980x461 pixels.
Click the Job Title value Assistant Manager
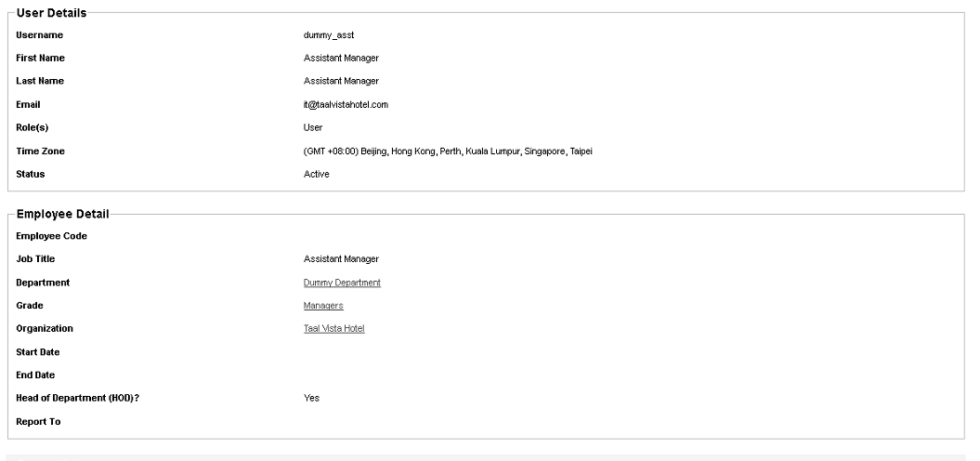(341, 259)
